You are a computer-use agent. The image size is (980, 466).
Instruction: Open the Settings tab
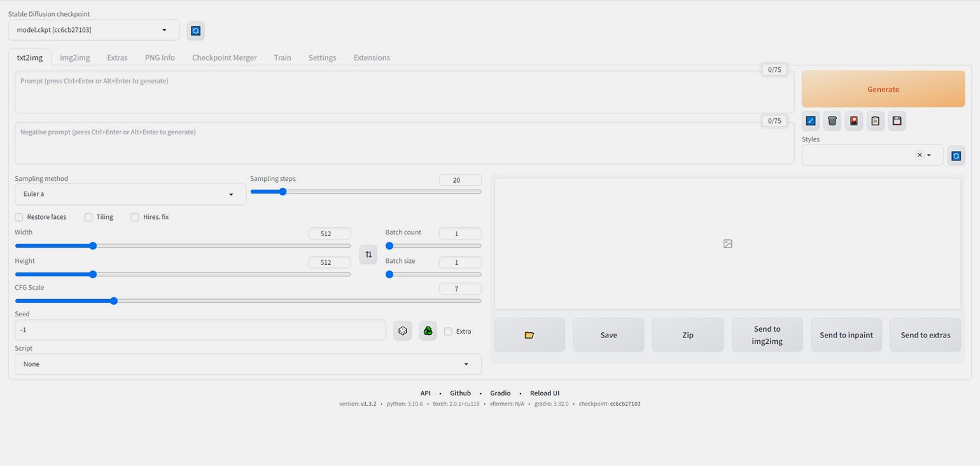pos(322,57)
